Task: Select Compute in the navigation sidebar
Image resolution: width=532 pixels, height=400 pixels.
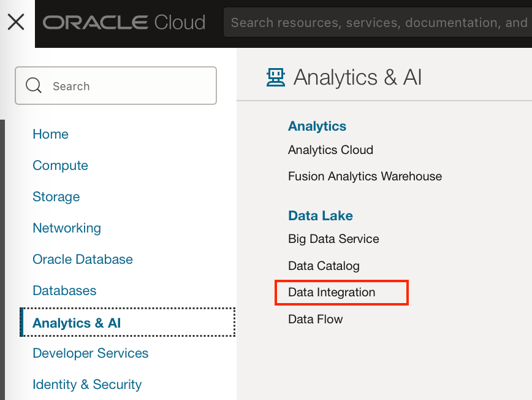Action: pos(60,166)
